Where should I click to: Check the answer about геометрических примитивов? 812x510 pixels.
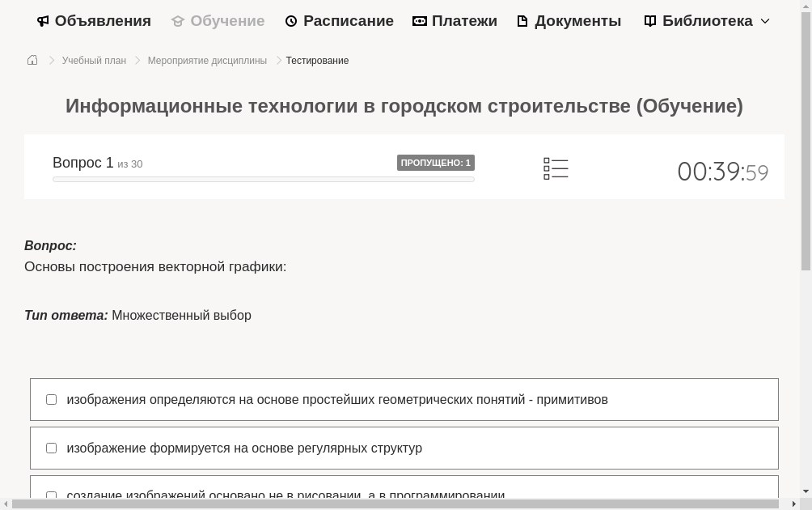[51, 399]
